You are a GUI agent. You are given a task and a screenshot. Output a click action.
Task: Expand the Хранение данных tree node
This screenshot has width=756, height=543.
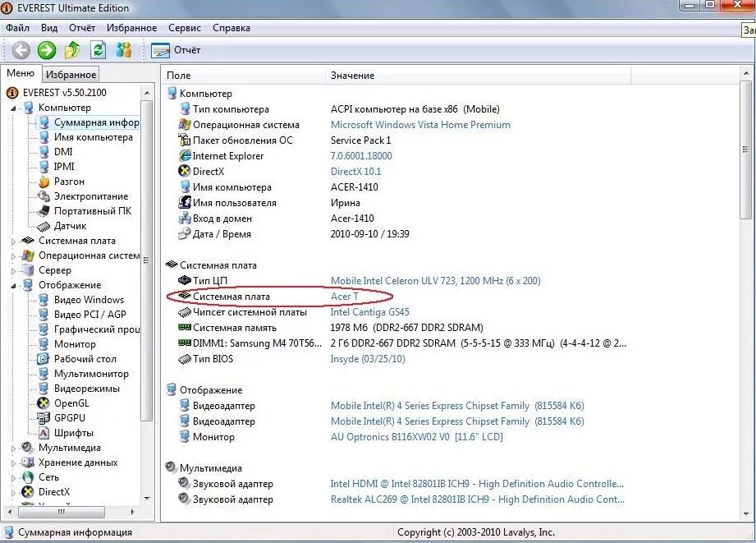[13, 463]
